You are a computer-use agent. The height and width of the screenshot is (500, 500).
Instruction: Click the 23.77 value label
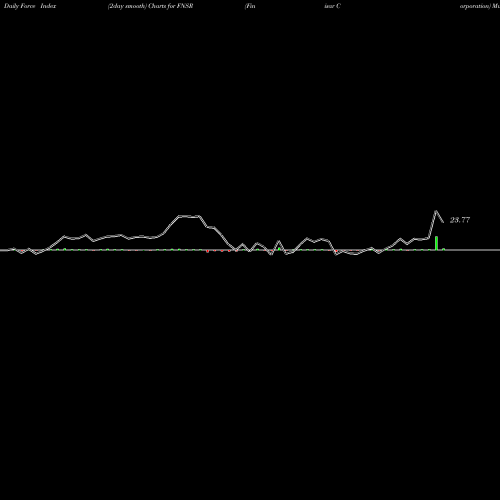pyautogui.click(x=460, y=220)
